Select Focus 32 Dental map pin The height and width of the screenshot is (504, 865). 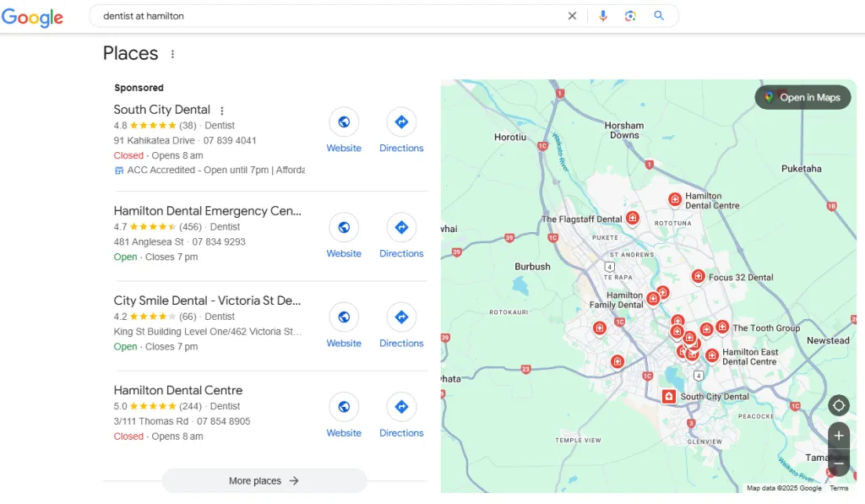(x=699, y=276)
